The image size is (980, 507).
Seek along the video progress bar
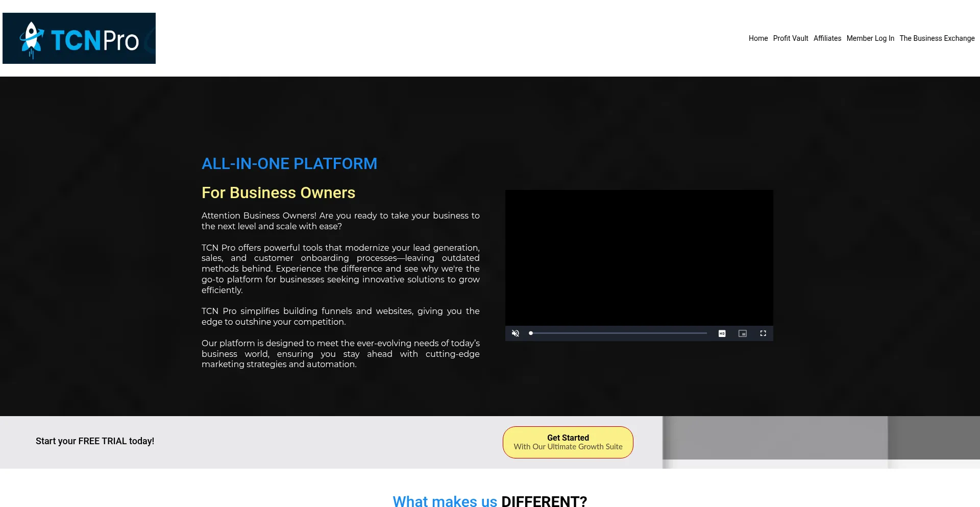[618, 333]
